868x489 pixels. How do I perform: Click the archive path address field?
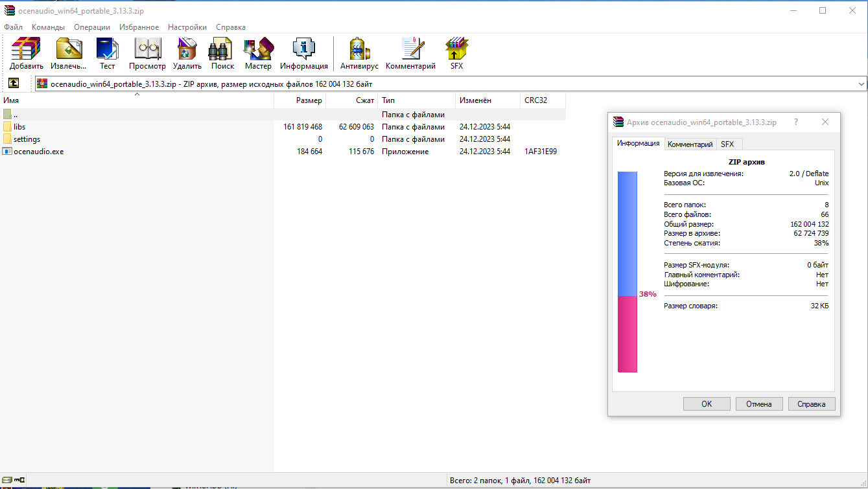click(x=451, y=84)
